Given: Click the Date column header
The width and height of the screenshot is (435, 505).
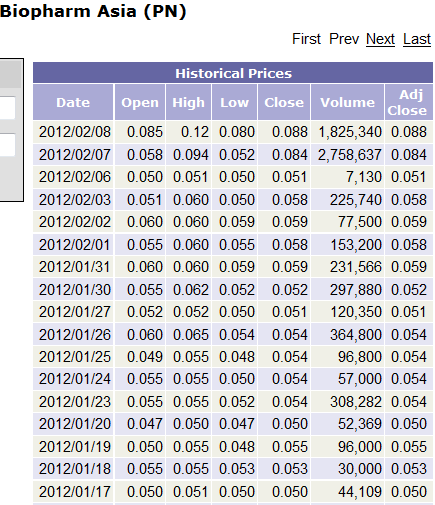Looking at the screenshot, I should coord(73,102).
